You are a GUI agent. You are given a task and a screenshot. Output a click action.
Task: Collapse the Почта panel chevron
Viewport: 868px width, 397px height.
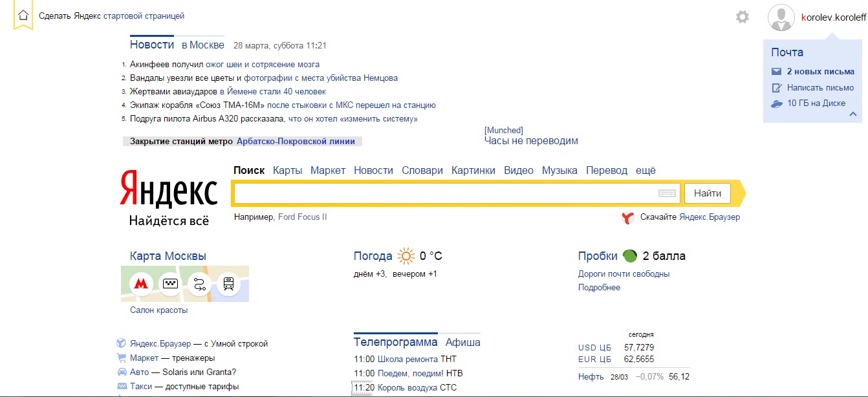[x=852, y=114]
